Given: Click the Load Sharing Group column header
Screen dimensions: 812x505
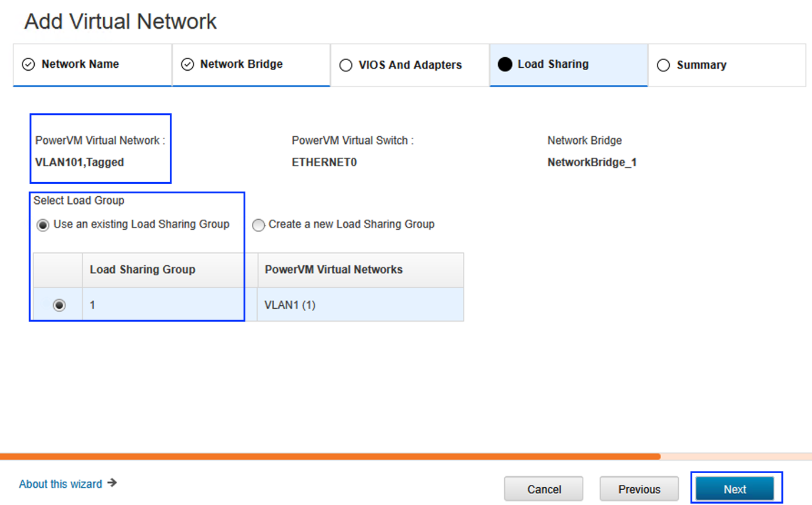Looking at the screenshot, I should (142, 270).
